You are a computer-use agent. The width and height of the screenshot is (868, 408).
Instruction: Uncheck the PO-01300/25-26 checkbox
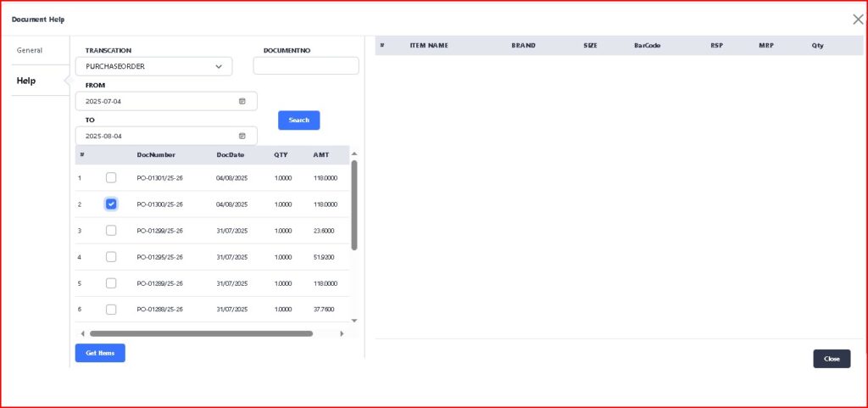click(x=111, y=204)
